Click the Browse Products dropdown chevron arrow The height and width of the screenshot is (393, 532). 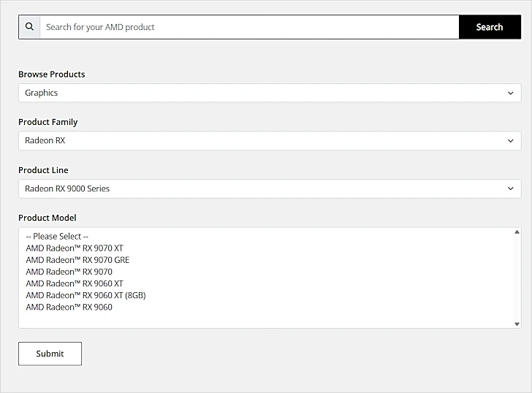(510, 93)
